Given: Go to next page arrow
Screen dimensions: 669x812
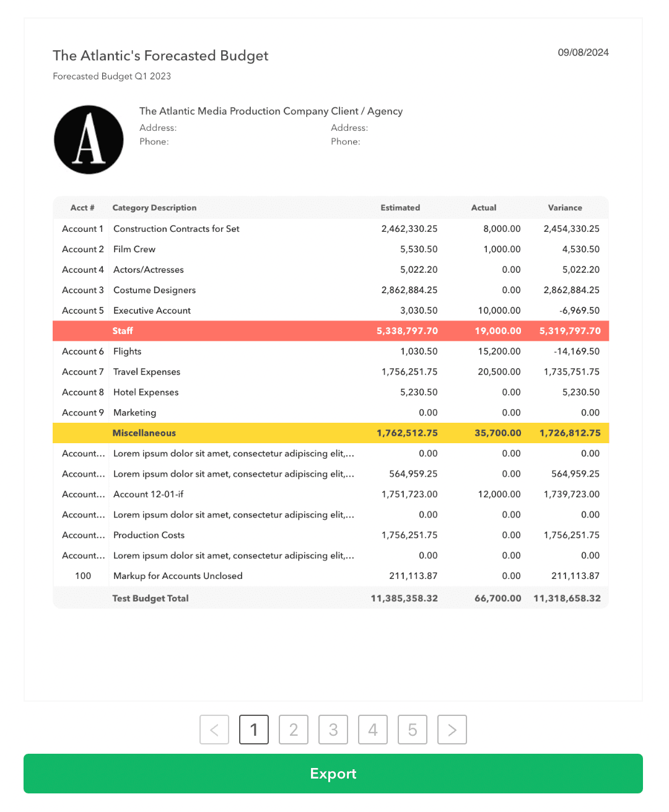Looking at the screenshot, I should [x=452, y=730].
